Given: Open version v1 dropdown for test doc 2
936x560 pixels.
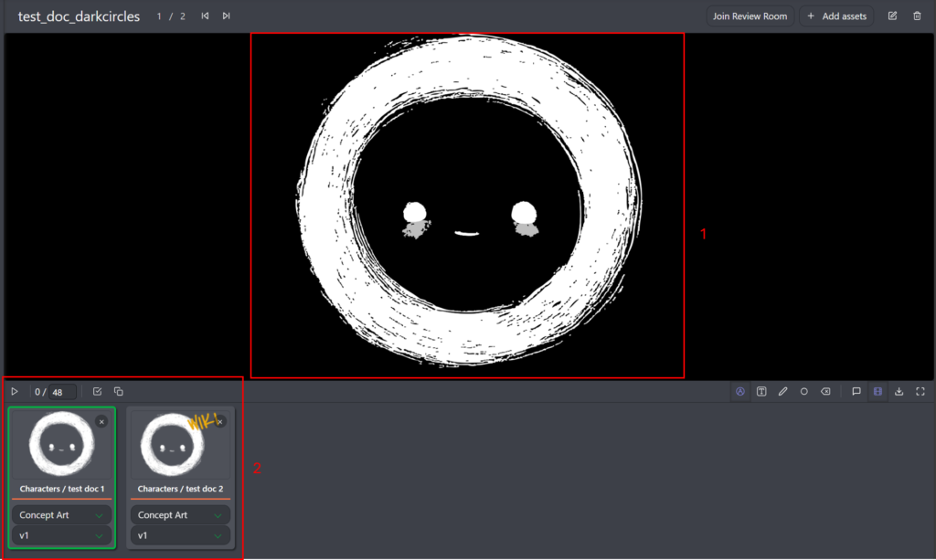Looking at the screenshot, I should (x=180, y=535).
